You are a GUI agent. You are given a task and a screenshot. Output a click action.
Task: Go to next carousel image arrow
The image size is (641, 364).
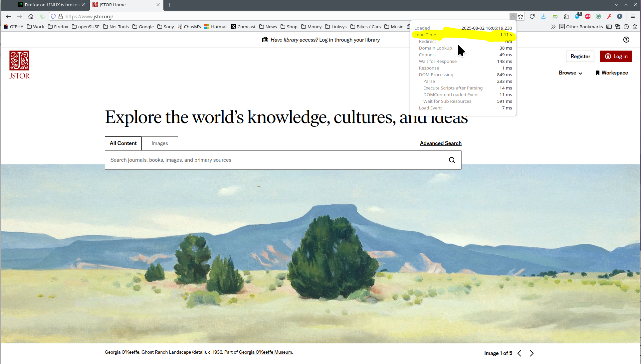point(532,353)
